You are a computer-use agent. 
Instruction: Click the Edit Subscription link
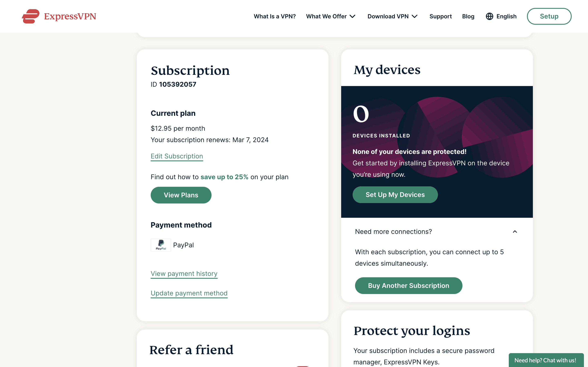coord(177,156)
